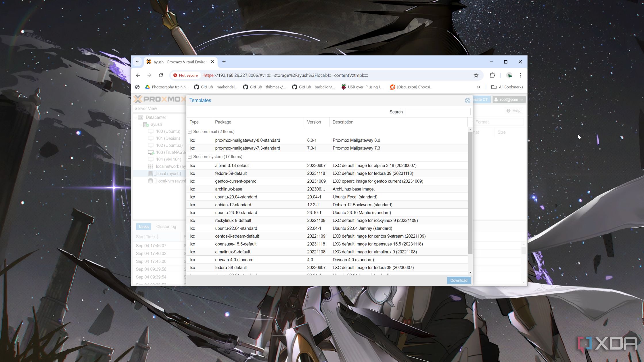Image resolution: width=644 pixels, height=362 pixels.
Task: Select the fedora-39-default template
Action: tap(327, 173)
